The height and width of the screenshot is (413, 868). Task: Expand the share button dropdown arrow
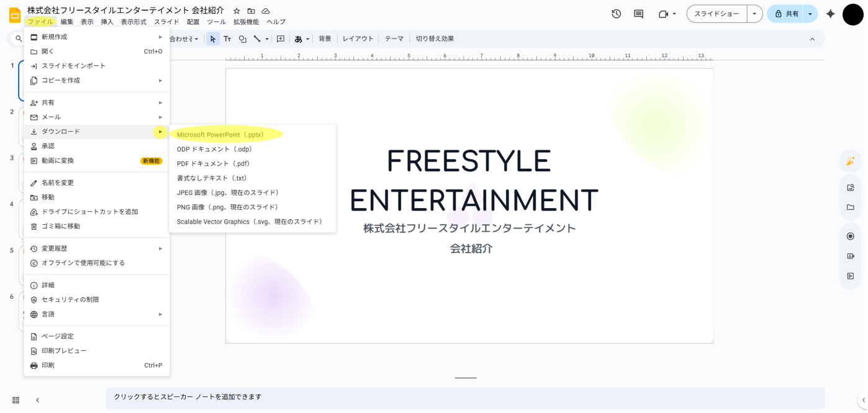click(810, 14)
